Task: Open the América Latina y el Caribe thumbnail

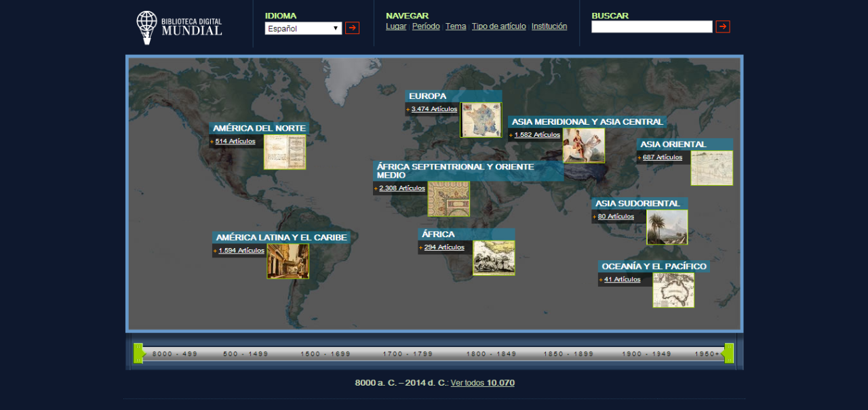Action: coord(288,262)
